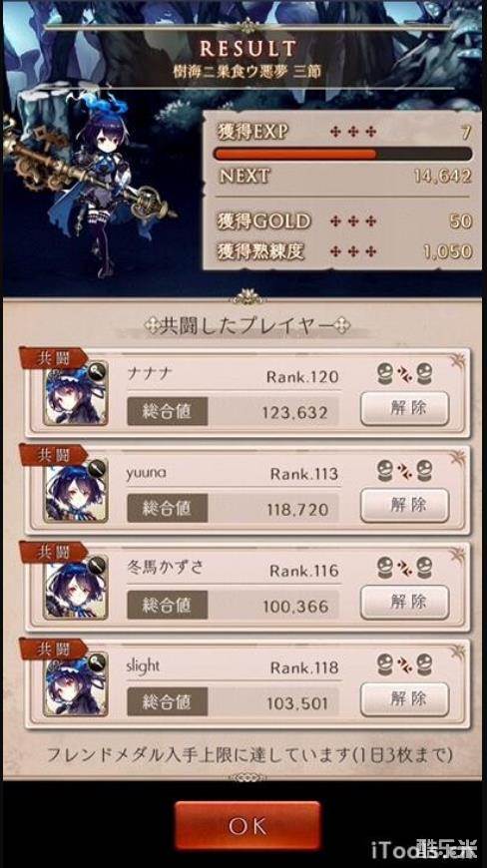Tap the red OK button

pos(247,825)
